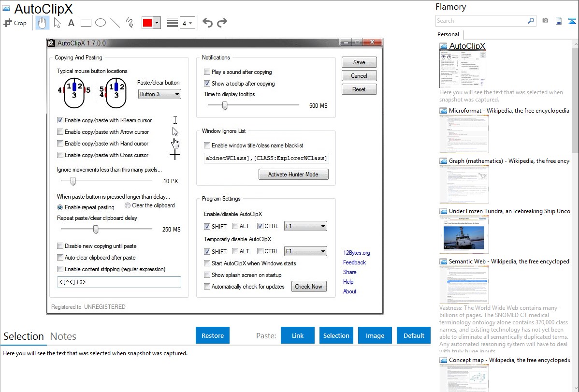The image size is (579, 392).
Task: Undo the last annotation
Action: pyautogui.click(x=207, y=23)
